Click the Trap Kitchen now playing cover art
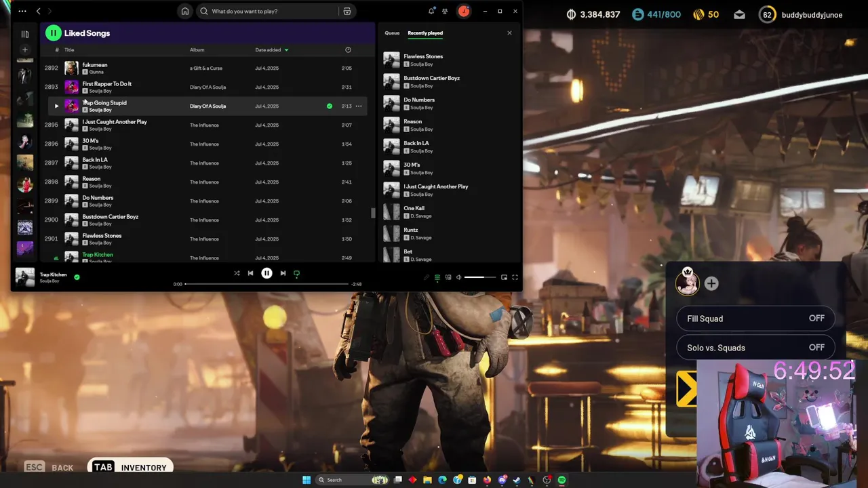This screenshot has width=868, height=488. [25, 277]
